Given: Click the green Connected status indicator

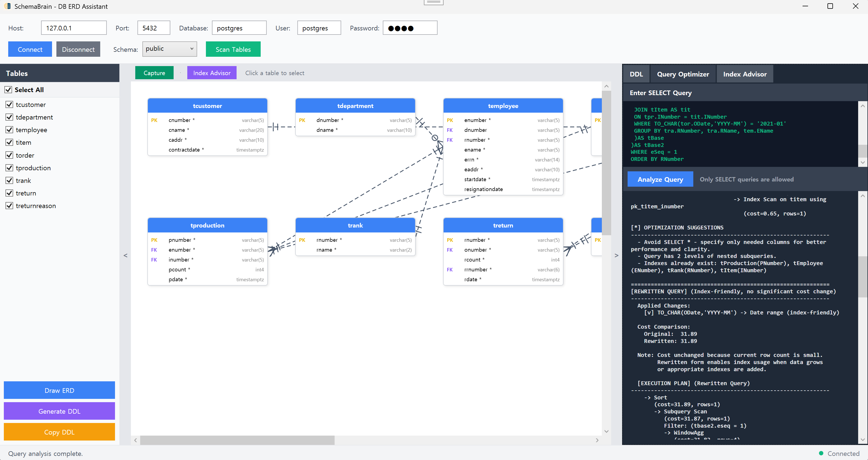Looking at the screenshot, I should point(822,454).
